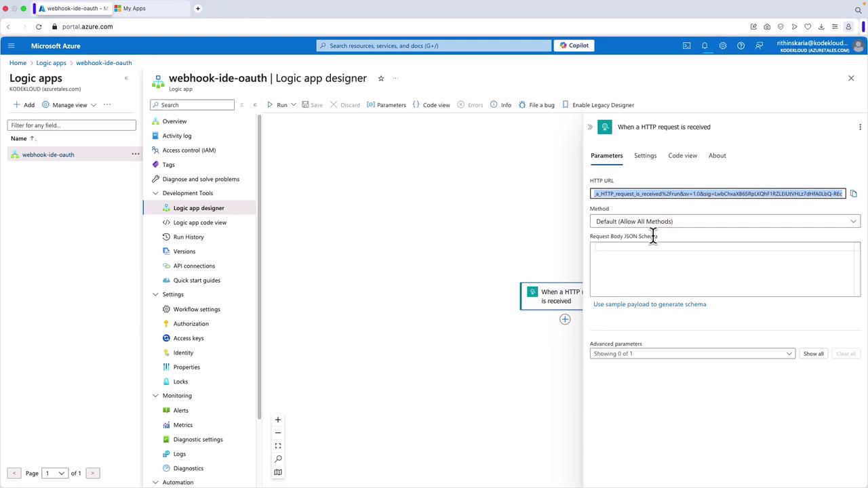This screenshot has height=488, width=868.
Task: Switch to the trigger About tab
Action: pos(717,156)
